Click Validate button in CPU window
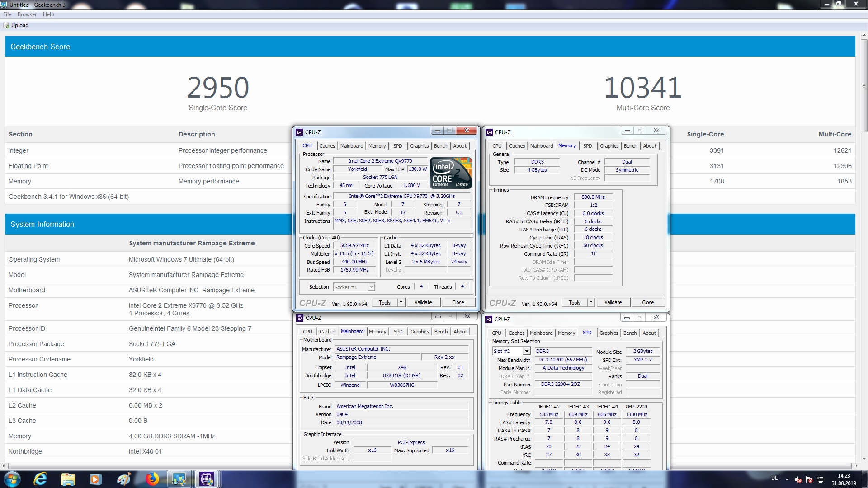Image resolution: width=868 pixels, height=488 pixels. pyautogui.click(x=423, y=302)
